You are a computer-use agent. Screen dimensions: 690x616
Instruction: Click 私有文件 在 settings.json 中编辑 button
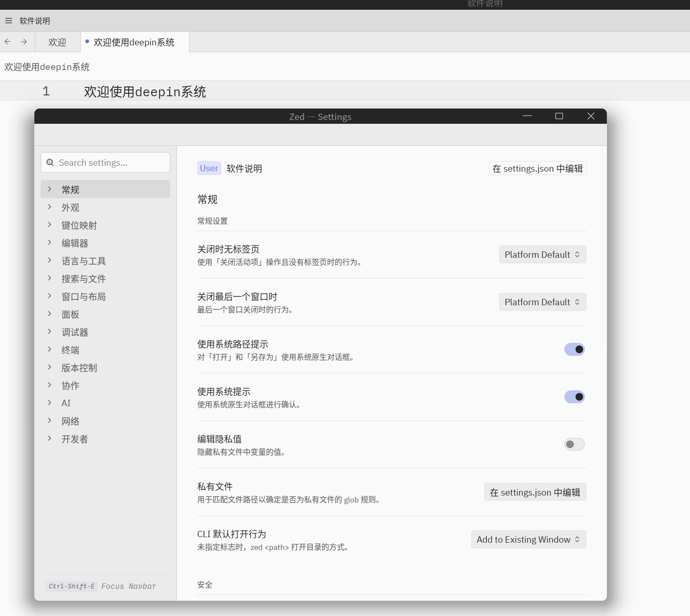pyautogui.click(x=535, y=492)
